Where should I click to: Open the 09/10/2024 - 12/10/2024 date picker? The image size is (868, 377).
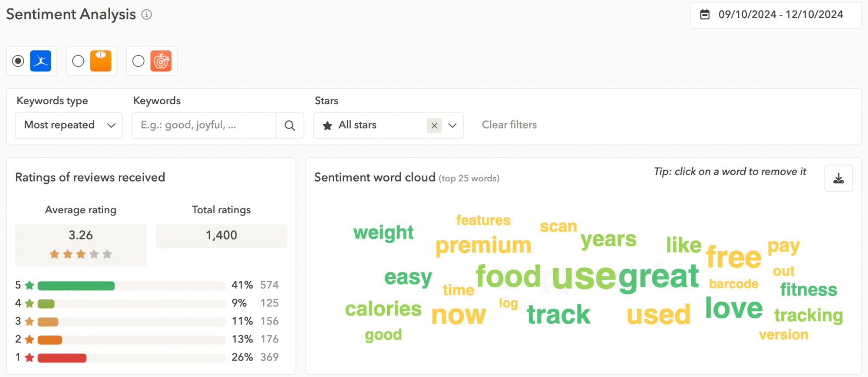pos(776,15)
